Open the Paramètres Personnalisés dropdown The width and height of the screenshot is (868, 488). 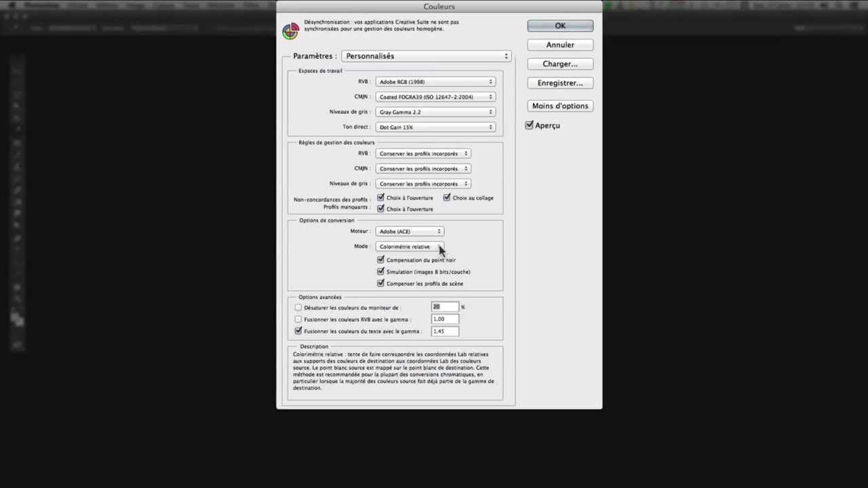426,56
